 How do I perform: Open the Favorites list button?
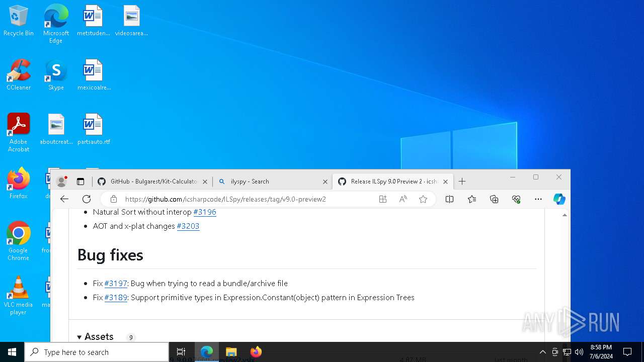[x=472, y=199]
